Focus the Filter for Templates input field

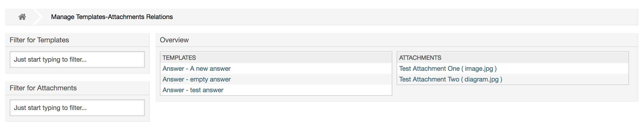pos(77,60)
